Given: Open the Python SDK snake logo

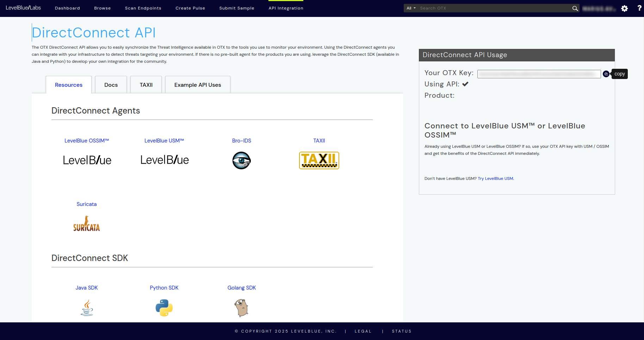Looking at the screenshot, I should tap(164, 308).
